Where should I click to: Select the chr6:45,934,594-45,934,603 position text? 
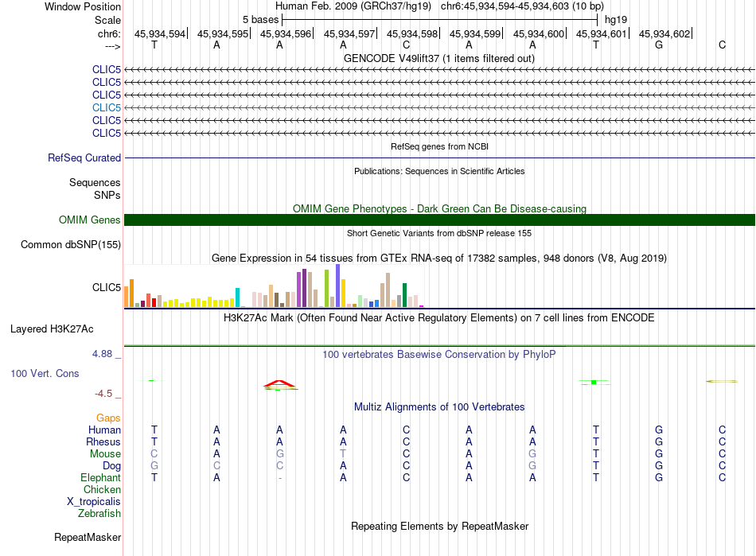(505, 6)
